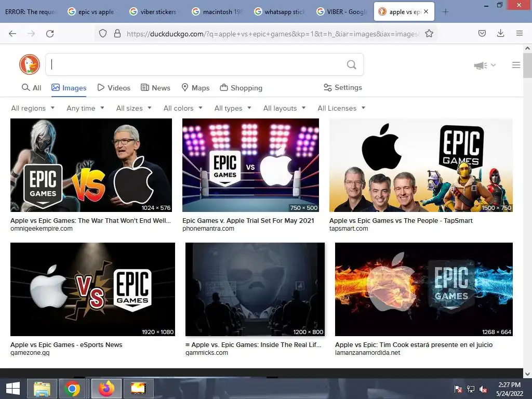Switch to the News tab

[155, 88]
